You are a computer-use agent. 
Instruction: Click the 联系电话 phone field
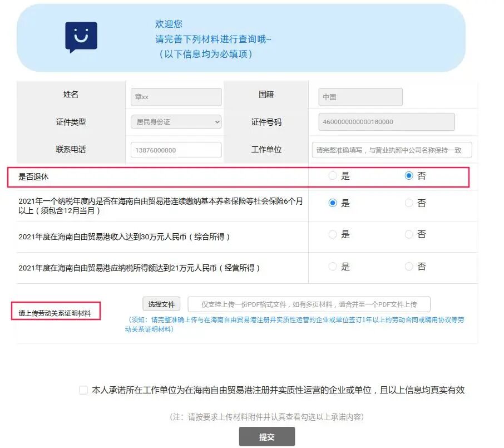pos(176,149)
